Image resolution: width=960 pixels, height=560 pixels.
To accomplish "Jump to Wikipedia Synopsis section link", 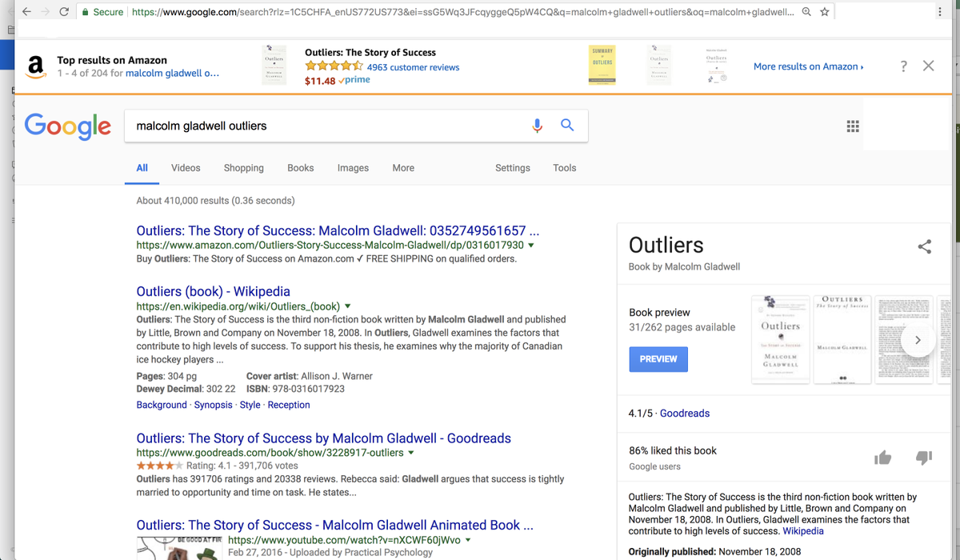I will 214,405.
